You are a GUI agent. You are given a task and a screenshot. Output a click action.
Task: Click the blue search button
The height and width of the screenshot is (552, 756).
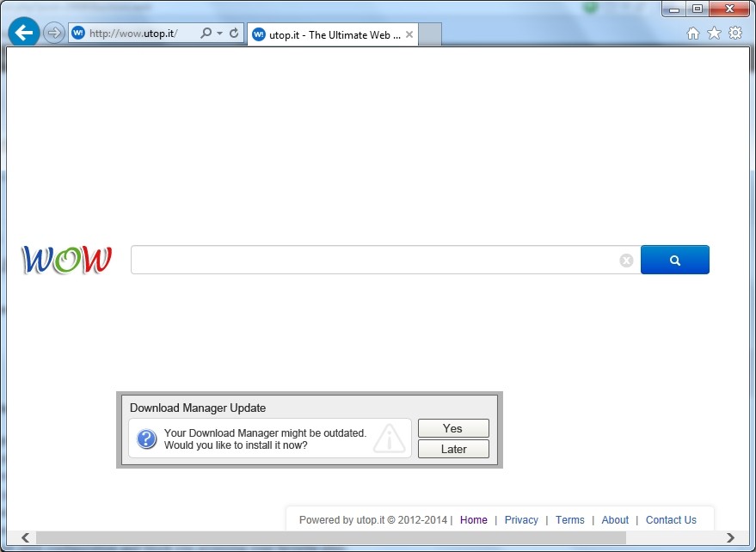click(x=675, y=260)
